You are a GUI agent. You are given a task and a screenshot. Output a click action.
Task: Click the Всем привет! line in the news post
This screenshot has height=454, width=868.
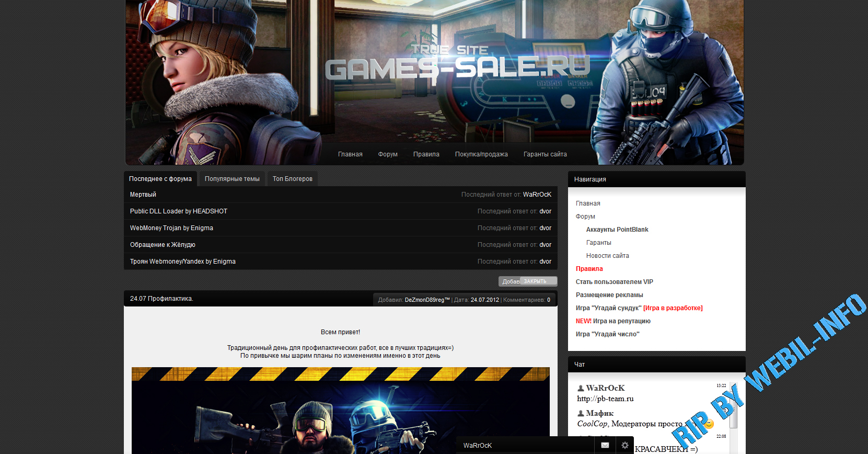pos(340,332)
